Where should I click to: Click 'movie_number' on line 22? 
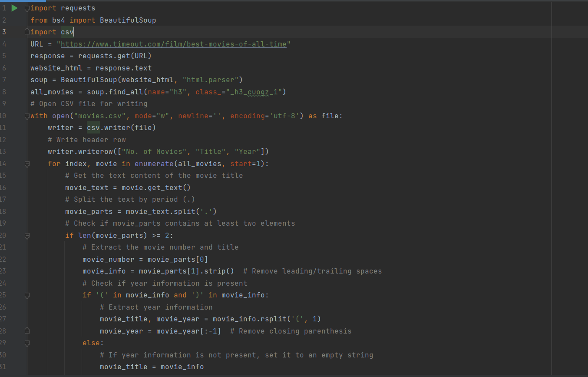click(109, 259)
